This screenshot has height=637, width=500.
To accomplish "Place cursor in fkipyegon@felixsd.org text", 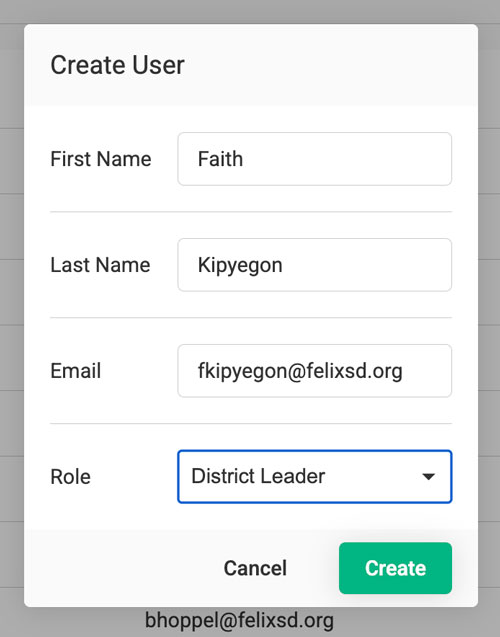I will pyautogui.click(x=300, y=372).
